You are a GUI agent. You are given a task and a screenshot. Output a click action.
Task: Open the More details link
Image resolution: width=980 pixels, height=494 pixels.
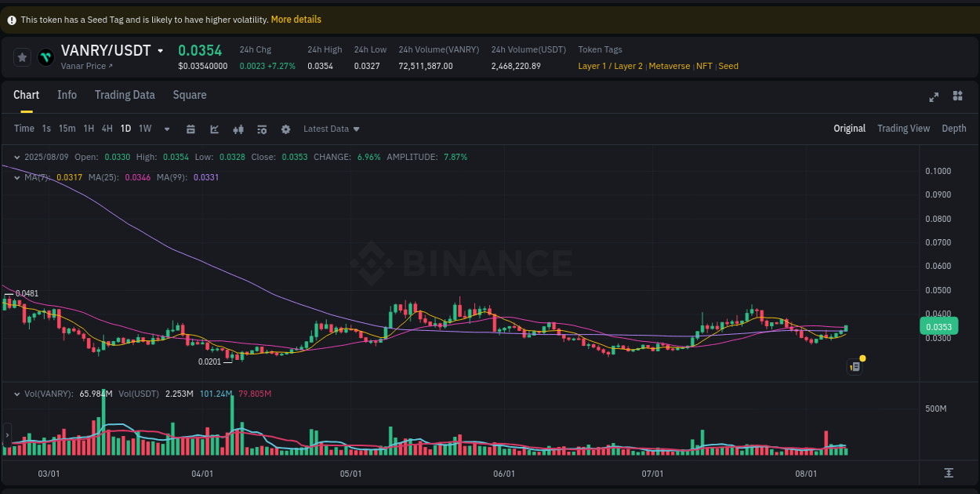[296, 19]
